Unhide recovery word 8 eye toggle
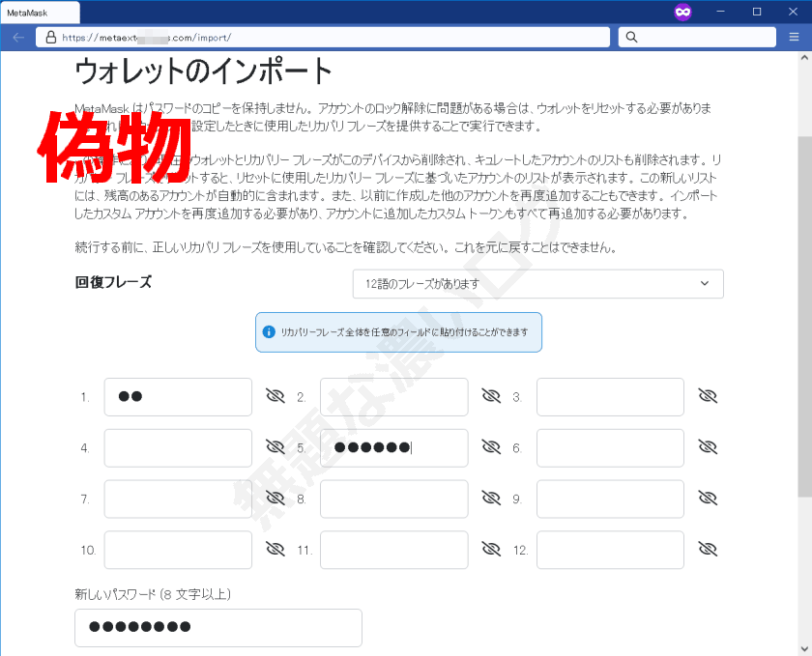 [x=491, y=499]
